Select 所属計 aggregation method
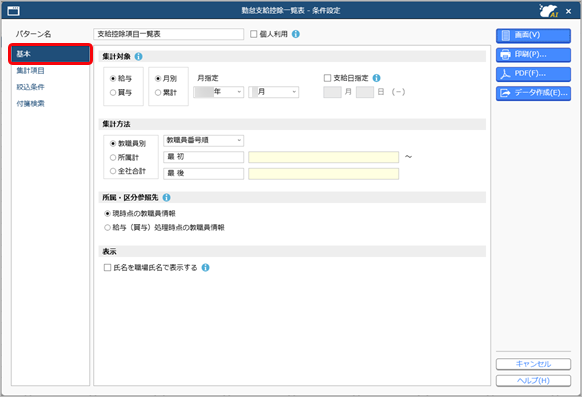 point(113,157)
